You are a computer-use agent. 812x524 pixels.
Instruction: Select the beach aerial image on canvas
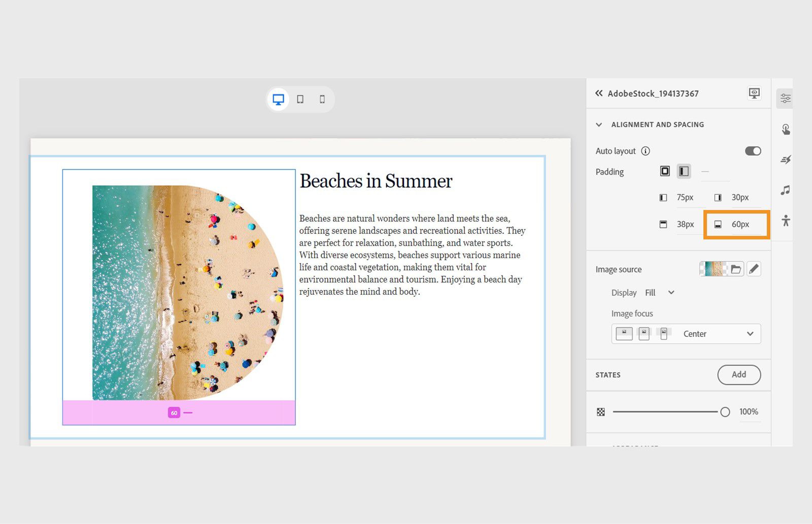point(188,293)
